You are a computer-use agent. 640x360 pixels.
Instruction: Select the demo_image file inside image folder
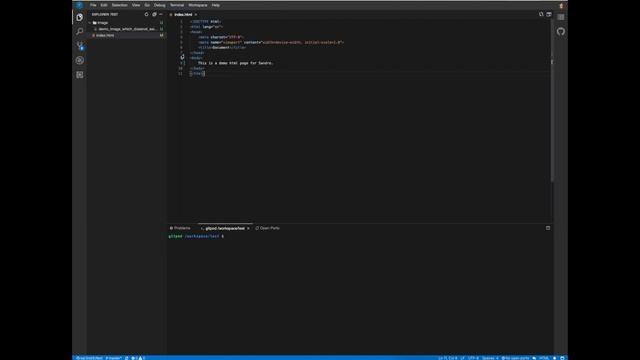point(126,29)
